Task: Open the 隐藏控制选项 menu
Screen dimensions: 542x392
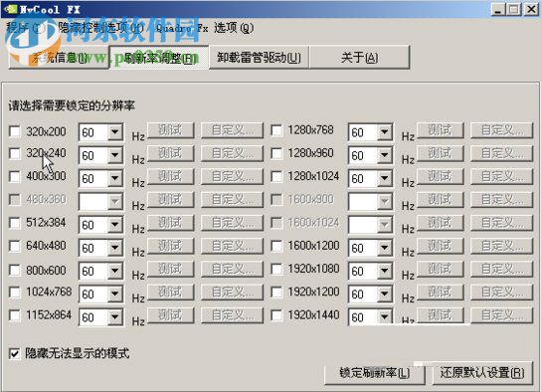Action: click(x=100, y=28)
